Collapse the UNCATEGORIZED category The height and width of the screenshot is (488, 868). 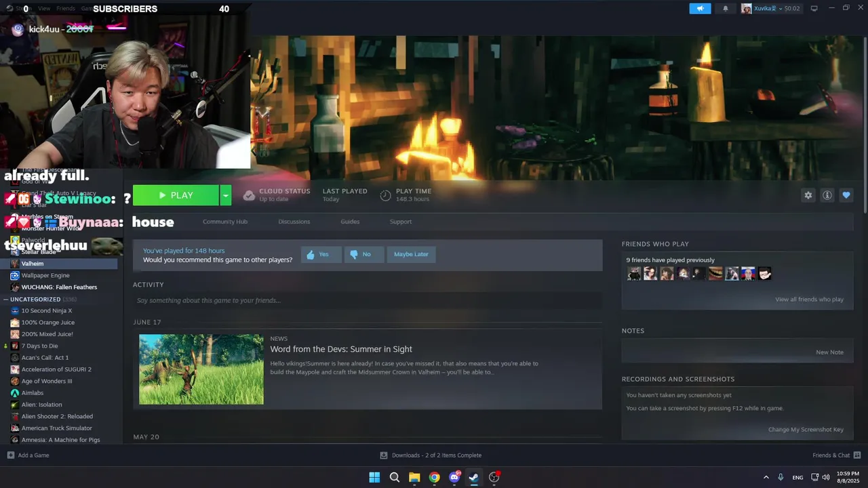[x=5, y=300]
